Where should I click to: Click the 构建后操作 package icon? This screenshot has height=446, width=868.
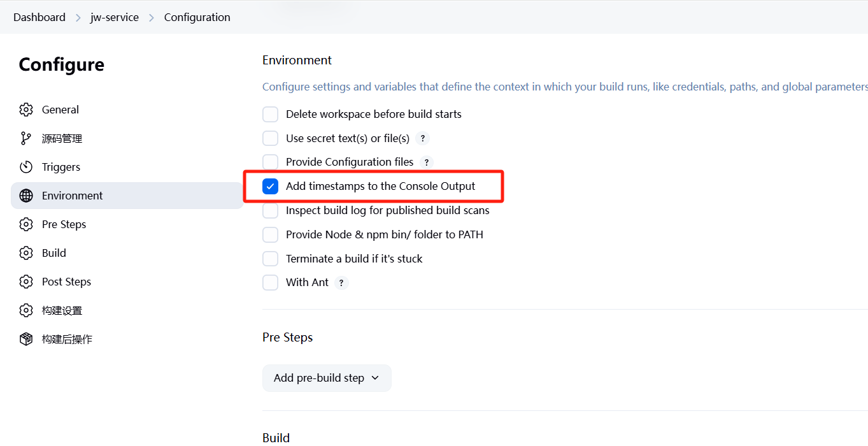click(x=26, y=339)
